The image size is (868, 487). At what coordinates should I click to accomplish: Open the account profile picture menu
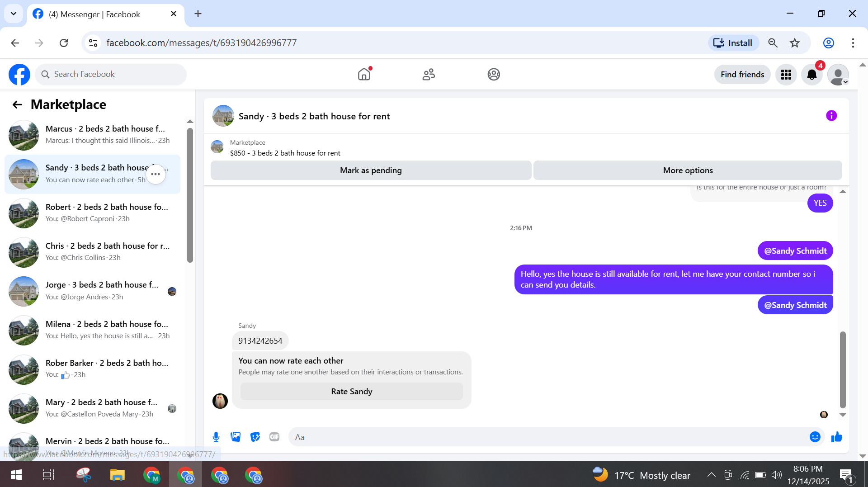(x=838, y=75)
